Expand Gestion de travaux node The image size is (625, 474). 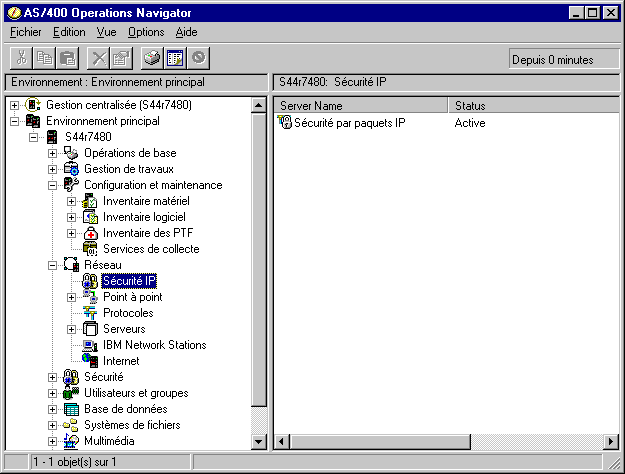[x=52, y=169]
